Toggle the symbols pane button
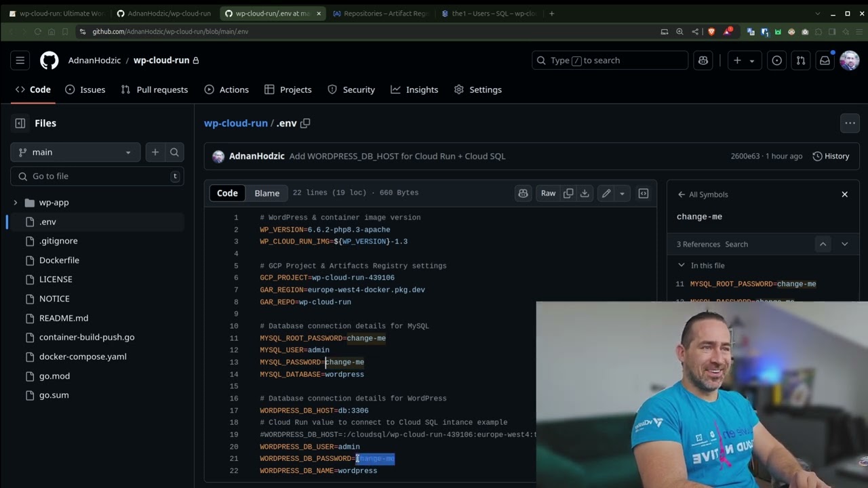The height and width of the screenshot is (488, 868). [644, 193]
